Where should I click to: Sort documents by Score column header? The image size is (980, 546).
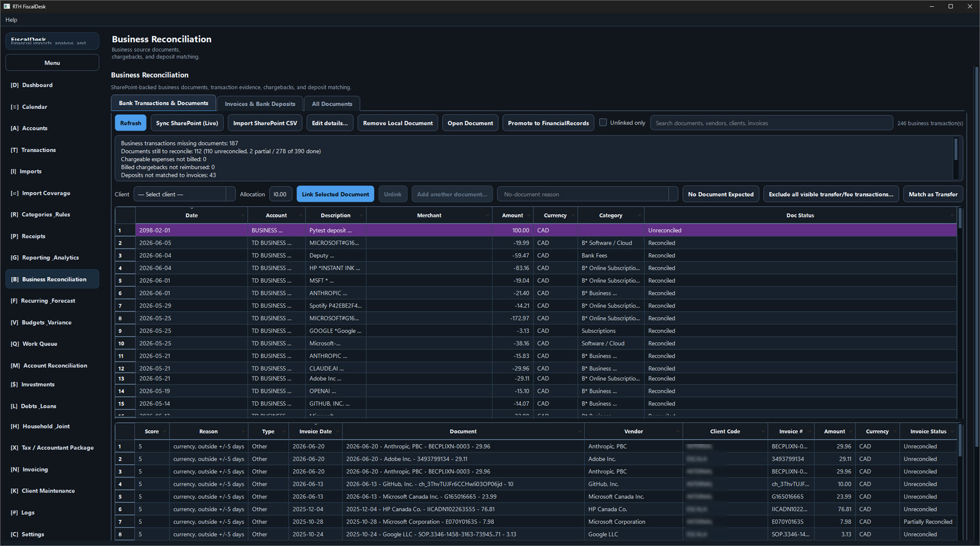click(152, 432)
